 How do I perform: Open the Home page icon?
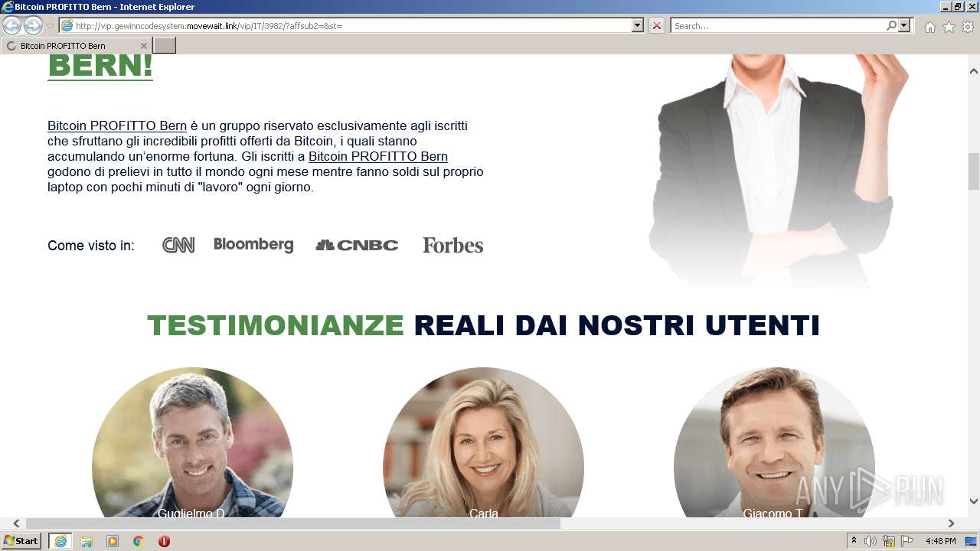coord(929,27)
